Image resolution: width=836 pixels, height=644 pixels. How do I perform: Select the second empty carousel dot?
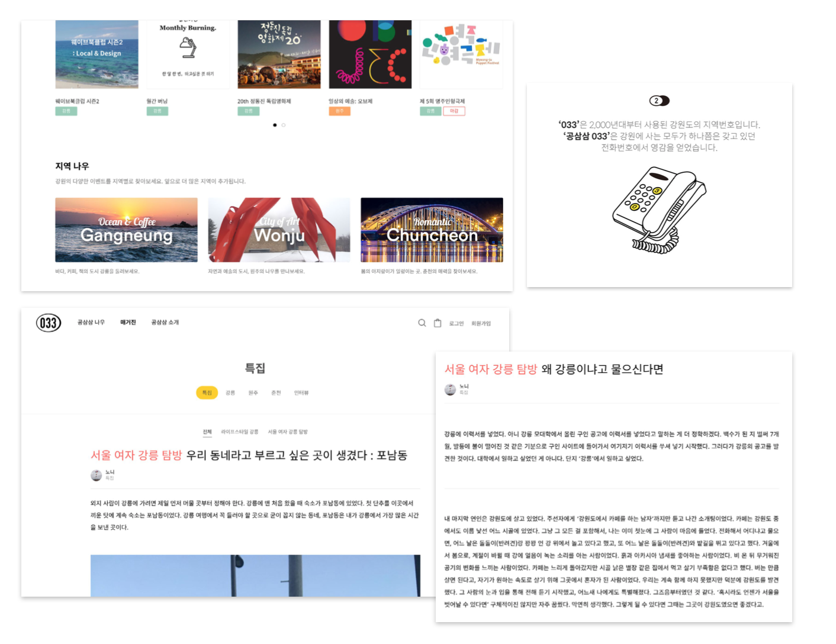pos(284,125)
